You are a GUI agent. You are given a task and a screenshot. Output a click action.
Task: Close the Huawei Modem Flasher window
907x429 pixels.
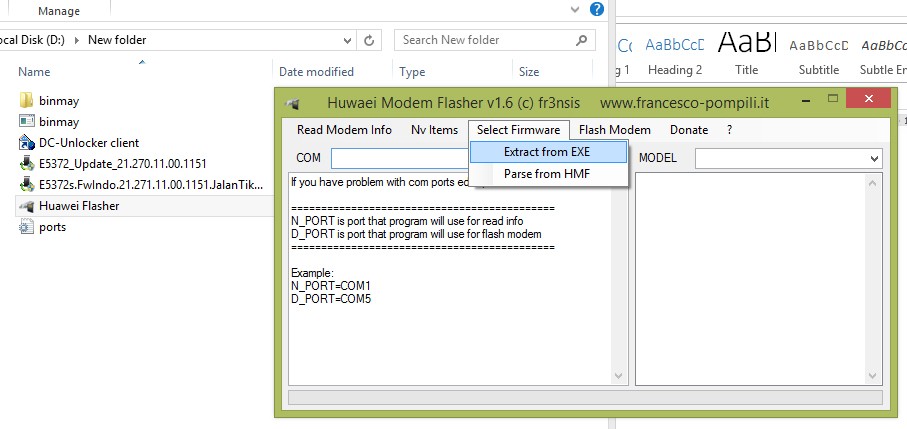click(868, 98)
